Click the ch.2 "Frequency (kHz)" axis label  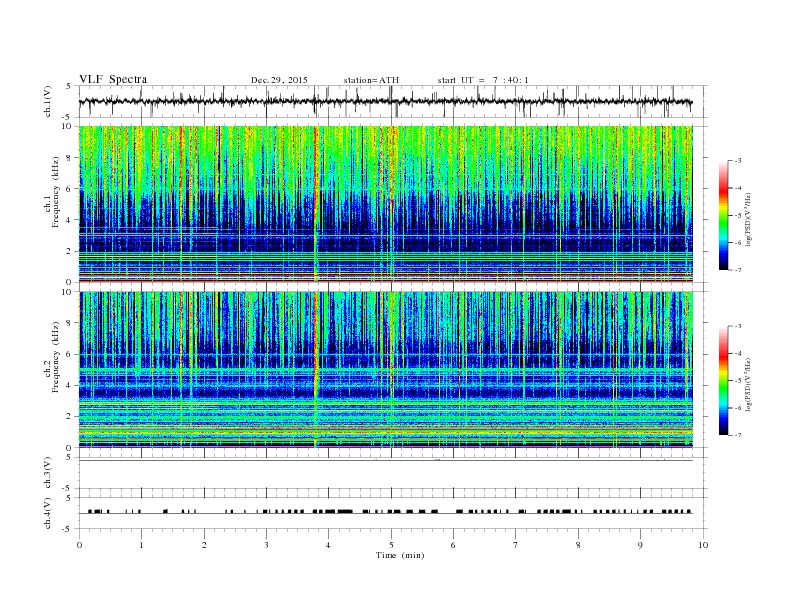[x=56, y=357]
